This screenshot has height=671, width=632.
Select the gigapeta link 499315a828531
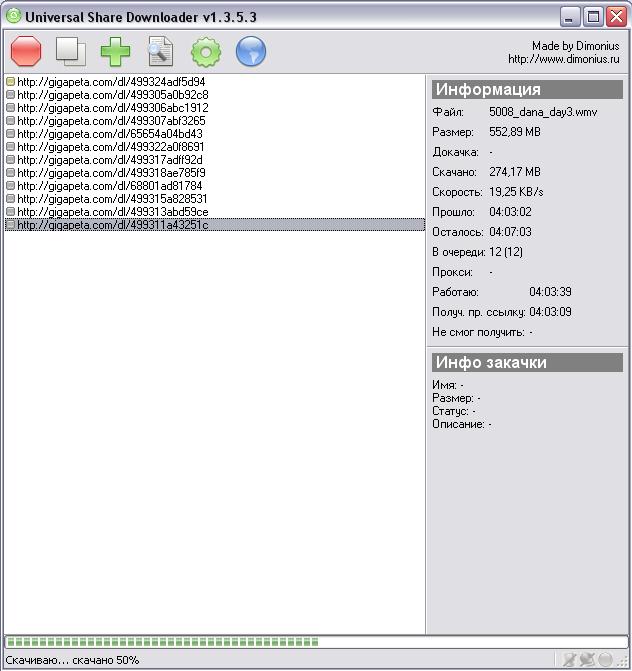click(112, 199)
